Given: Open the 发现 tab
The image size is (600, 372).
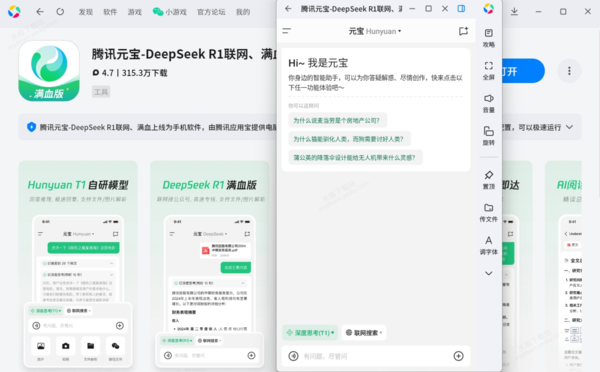Looking at the screenshot, I should tap(86, 12).
